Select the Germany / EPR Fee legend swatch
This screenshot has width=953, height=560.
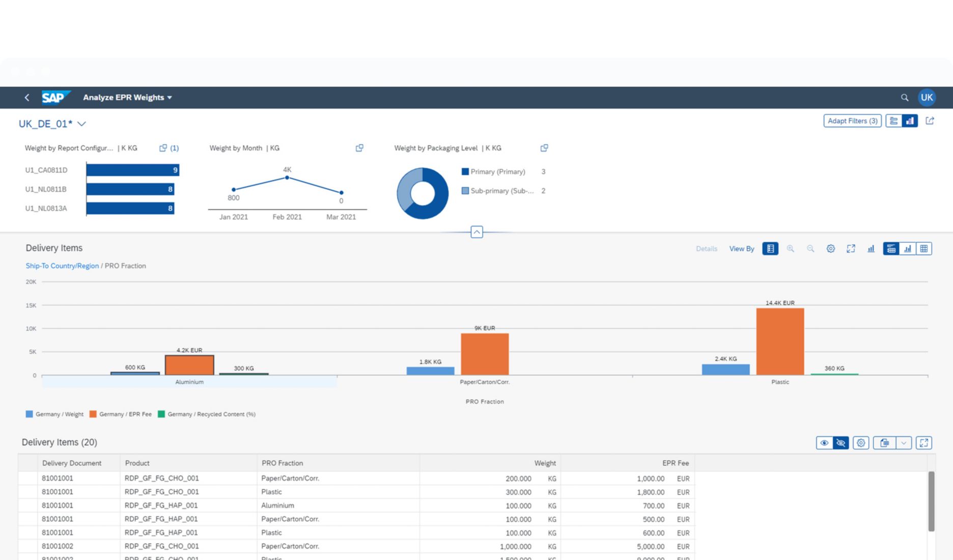[x=93, y=414]
